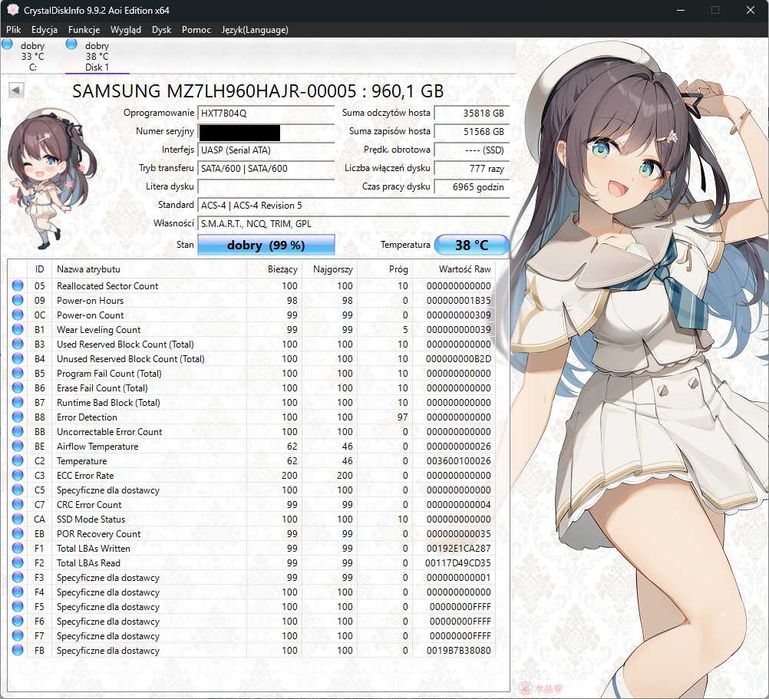Image resolution: width=769 pixels, height=699 pixels.
Task: Click status icon of Error Detection row
Action: [18, 417]
